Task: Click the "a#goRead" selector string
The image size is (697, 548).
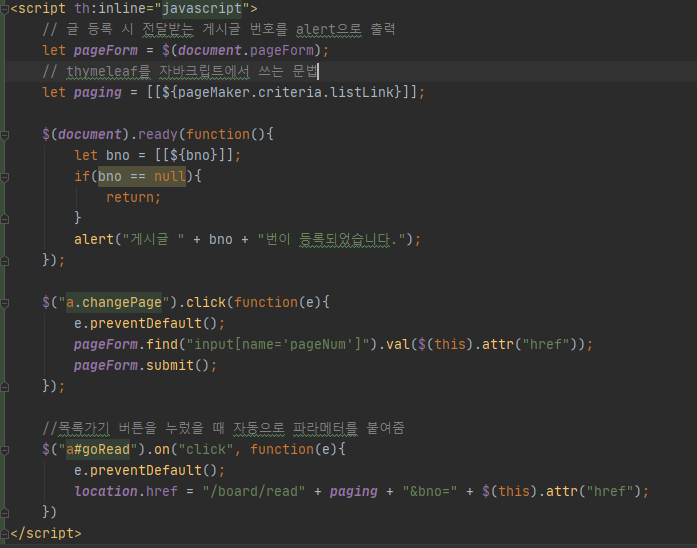Action: 98,450
